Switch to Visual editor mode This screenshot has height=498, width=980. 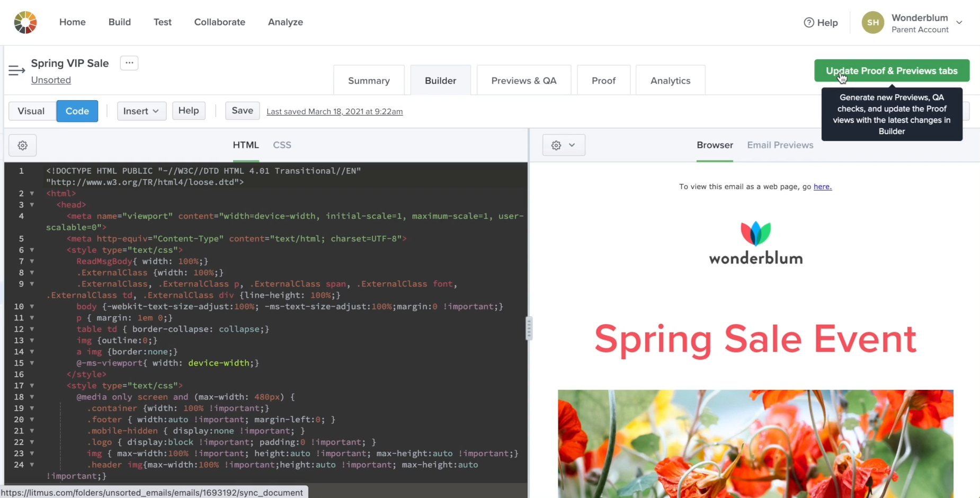click(x=31, y=111)
